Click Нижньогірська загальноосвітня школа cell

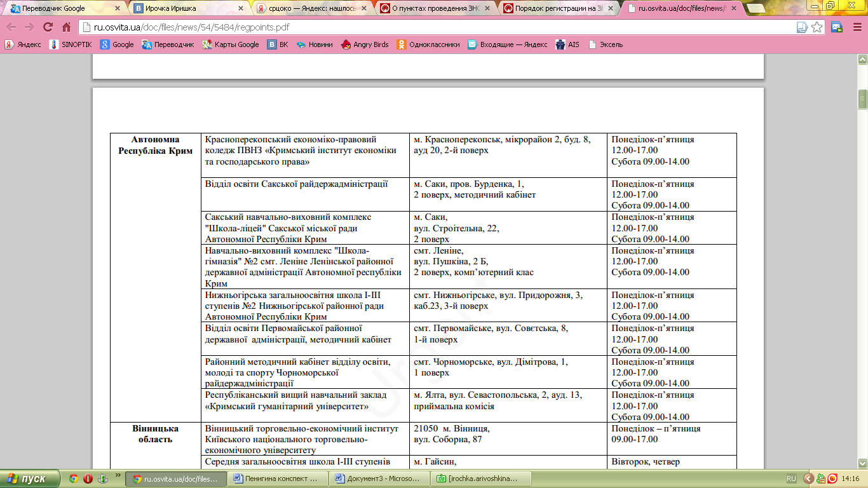pos(306,306)
